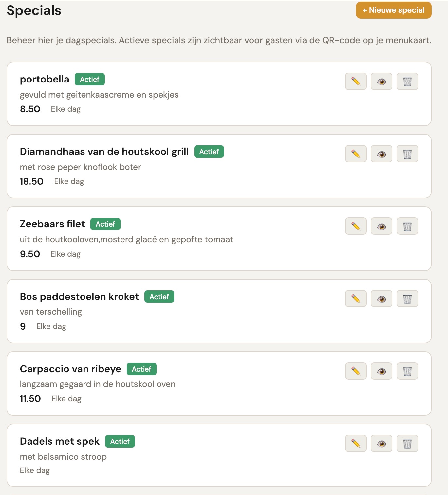
Task: Click the Elke dag label under Zeebaars filet
Action: 65,254
